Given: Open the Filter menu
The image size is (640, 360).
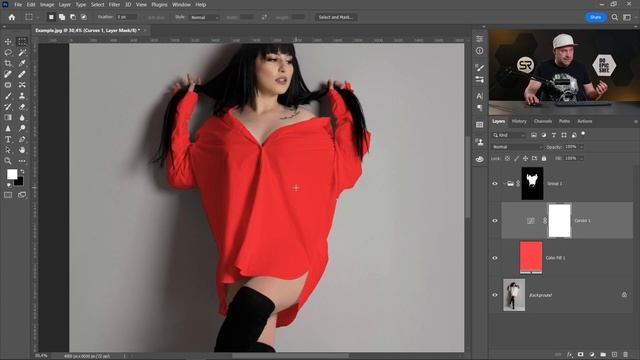Looking at the screenshot, I should [114, 4].
